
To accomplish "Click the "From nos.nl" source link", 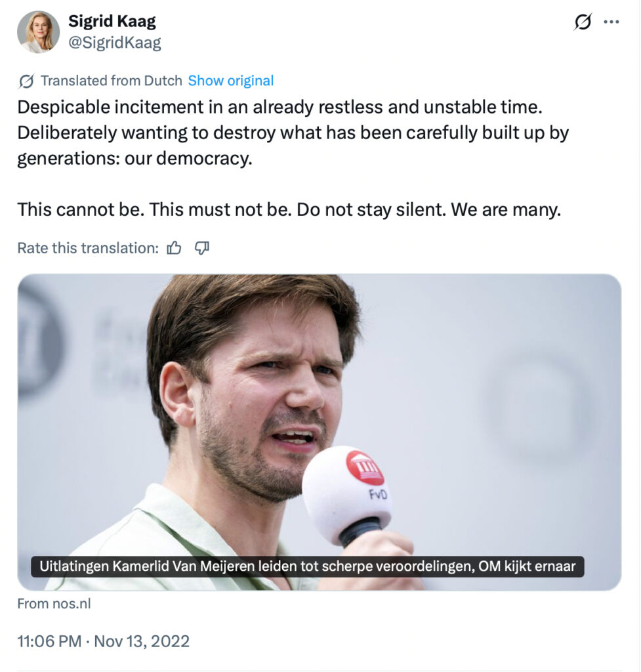I will click(x=54, y=604).
